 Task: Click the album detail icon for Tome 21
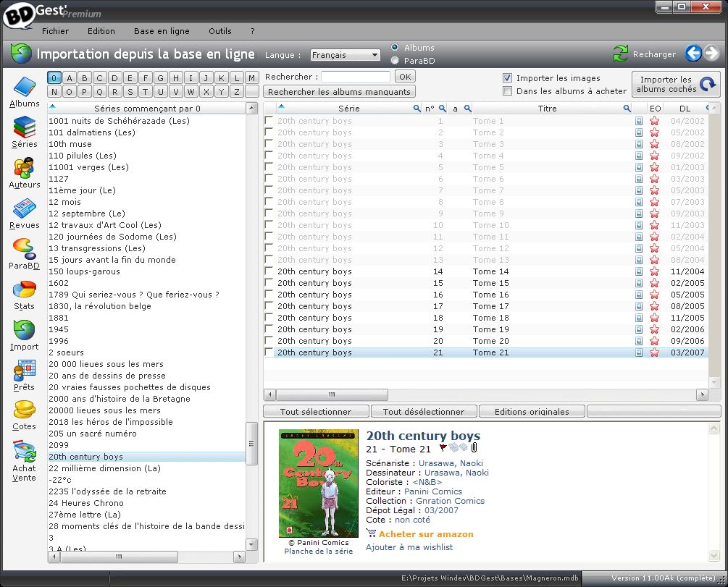639,352
